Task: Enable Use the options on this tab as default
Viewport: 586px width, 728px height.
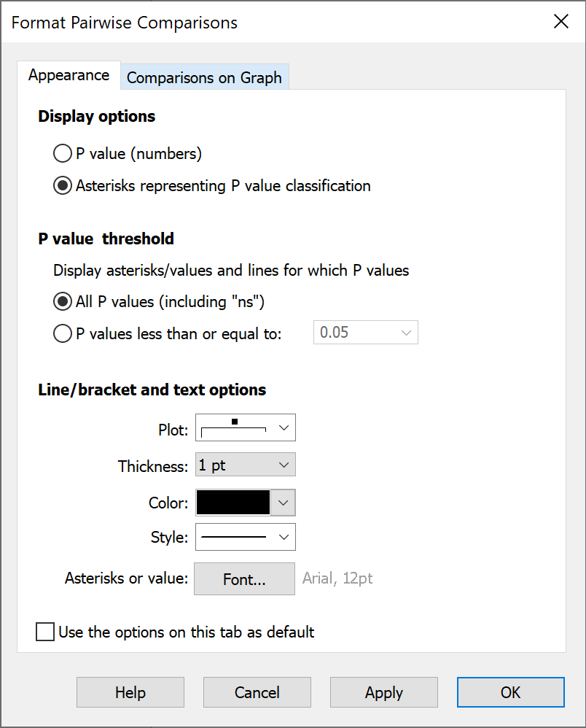Action: pyautogui.click(x=44, y=632)
